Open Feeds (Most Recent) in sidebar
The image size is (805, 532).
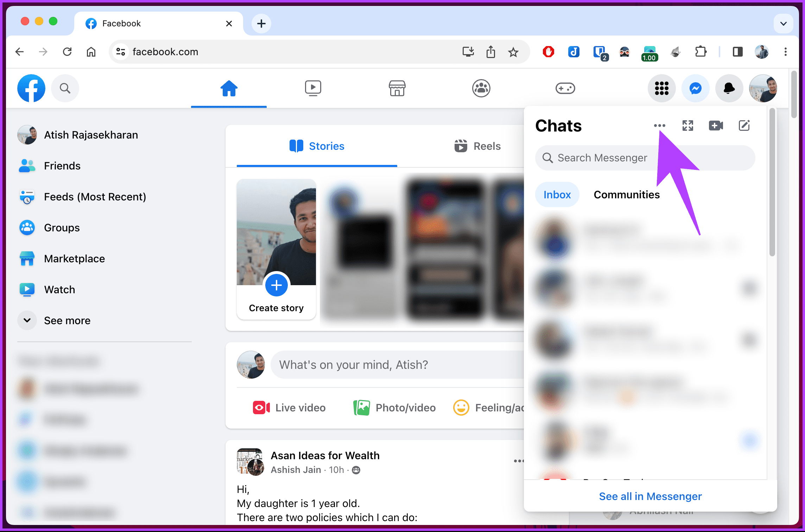click(x=82, y=197)
